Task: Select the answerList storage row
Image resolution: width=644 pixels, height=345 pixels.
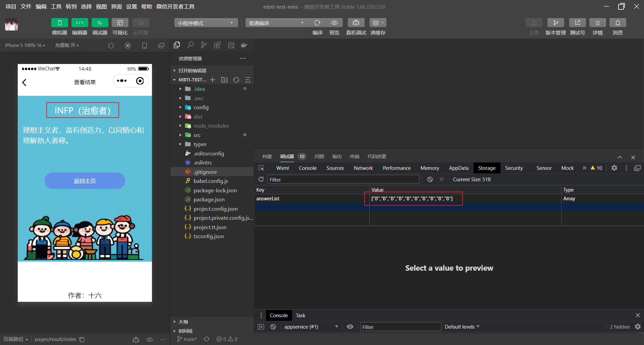Action: pos(449,199)
